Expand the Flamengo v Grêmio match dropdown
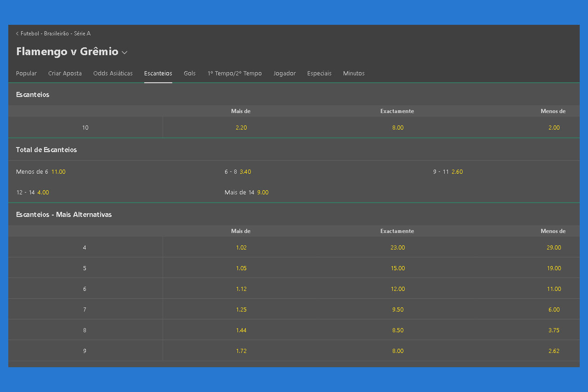Screen dimensions: 588x392 tap(124, 52)
